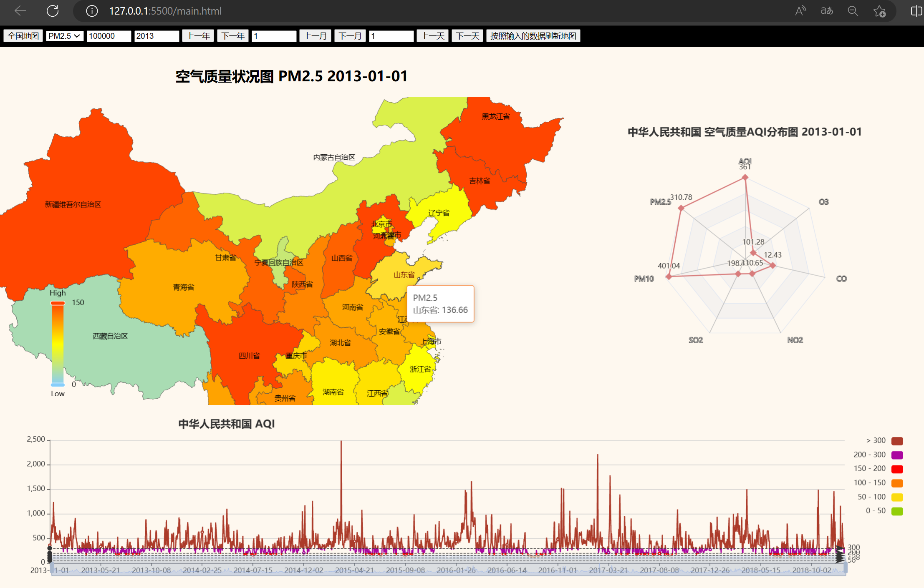Toggle the 0 - 50 legend range
This screenshot has width=924, height=588.
[896, 511]
